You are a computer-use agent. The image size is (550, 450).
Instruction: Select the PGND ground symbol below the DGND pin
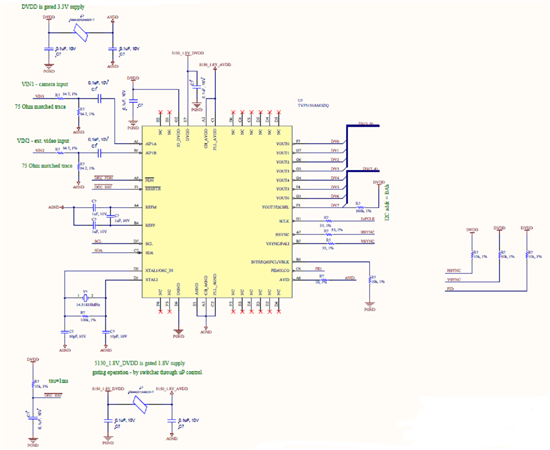[x=179, y=333]
